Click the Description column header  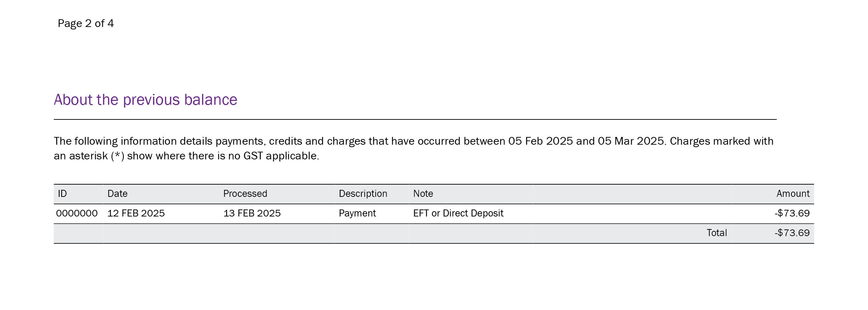(x=363, y=194)
